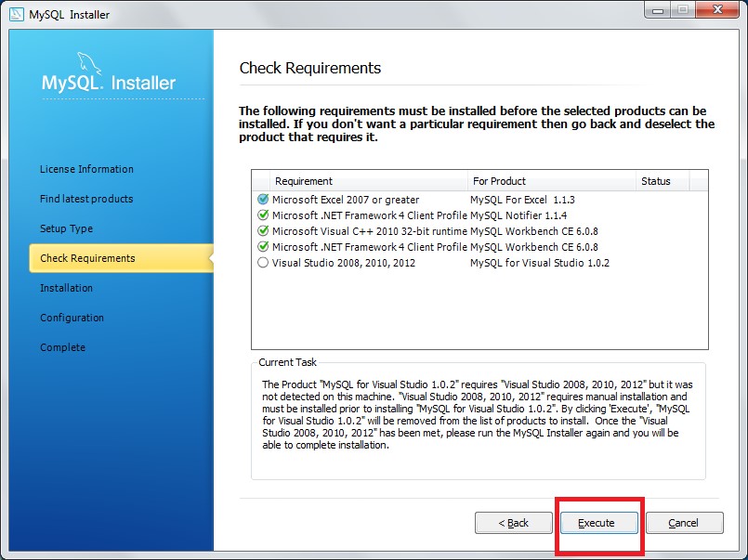Select the Complete step in sidebar
Screen dimensions: 748x560
(x=62, y=347)
